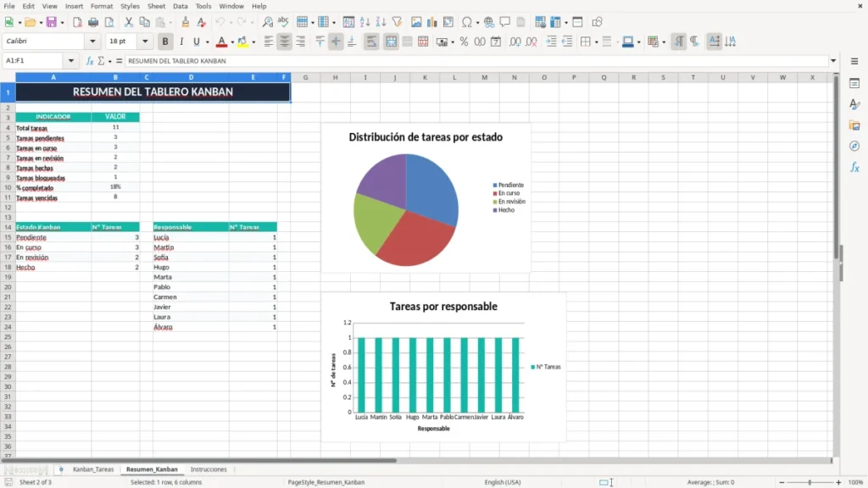The height and width of the screenshot is (488, 868).
Task: Toggle Bold formatting
Action: [165, 42]
